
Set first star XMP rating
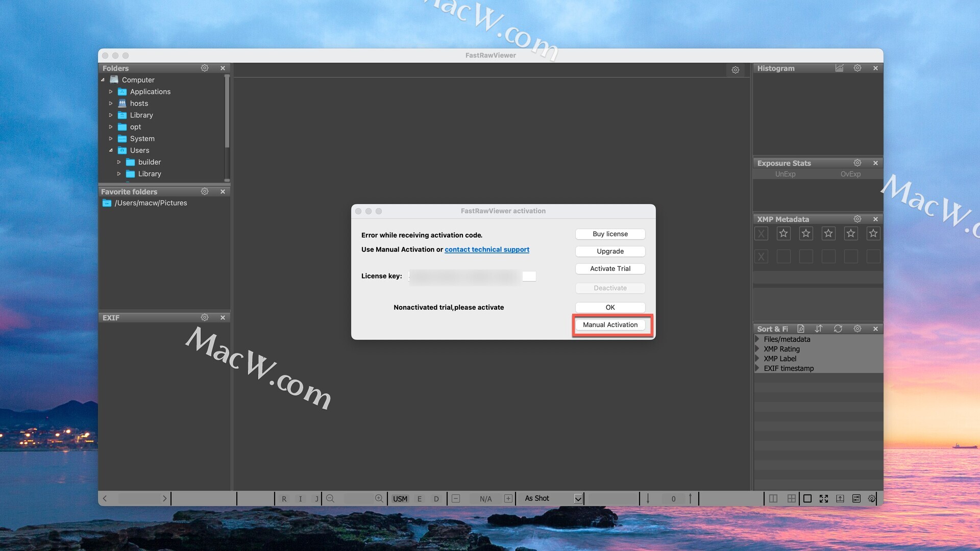tap(783, 234)
